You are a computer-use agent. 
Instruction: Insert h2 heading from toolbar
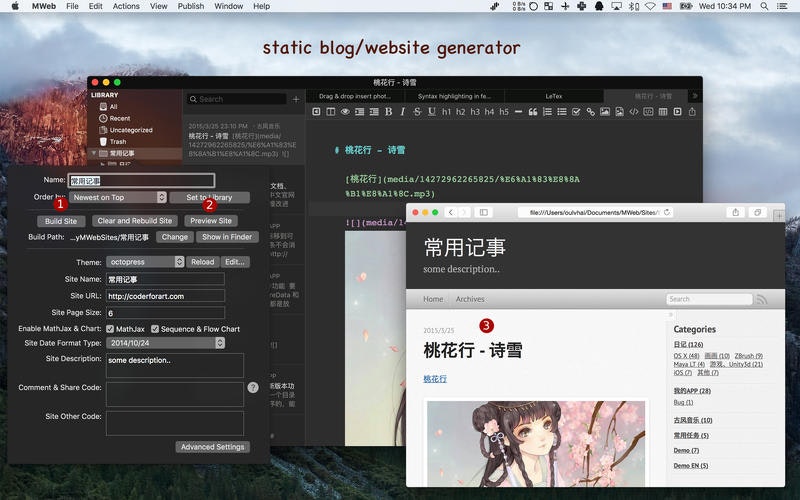(x=461, y=112)
